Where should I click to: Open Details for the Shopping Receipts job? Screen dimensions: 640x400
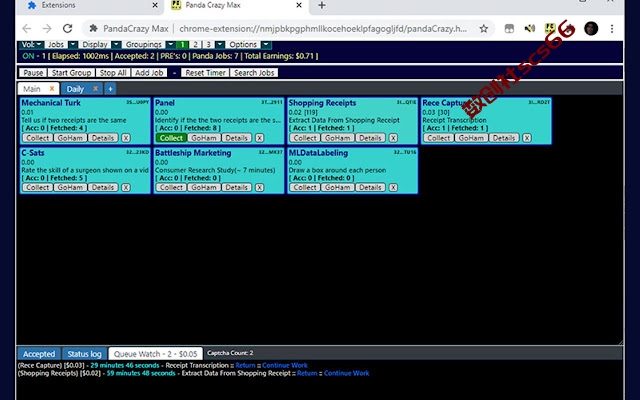(370, 138)
